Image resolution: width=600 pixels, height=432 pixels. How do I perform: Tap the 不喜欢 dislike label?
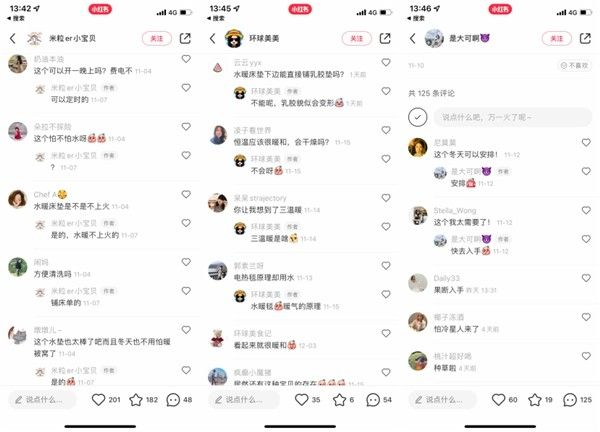pos(574,65)
